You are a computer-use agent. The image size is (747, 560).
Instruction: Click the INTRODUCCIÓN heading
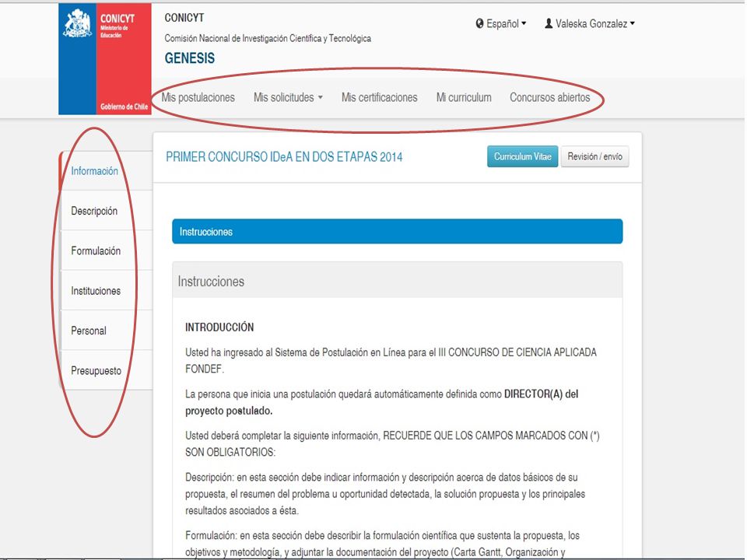click(x=219, y=327)
